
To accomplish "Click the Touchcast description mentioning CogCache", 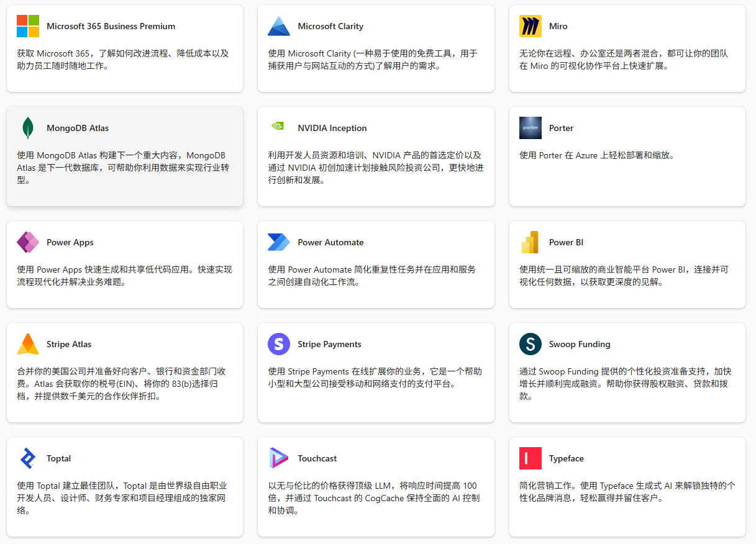I will click(x=373, y=498).
